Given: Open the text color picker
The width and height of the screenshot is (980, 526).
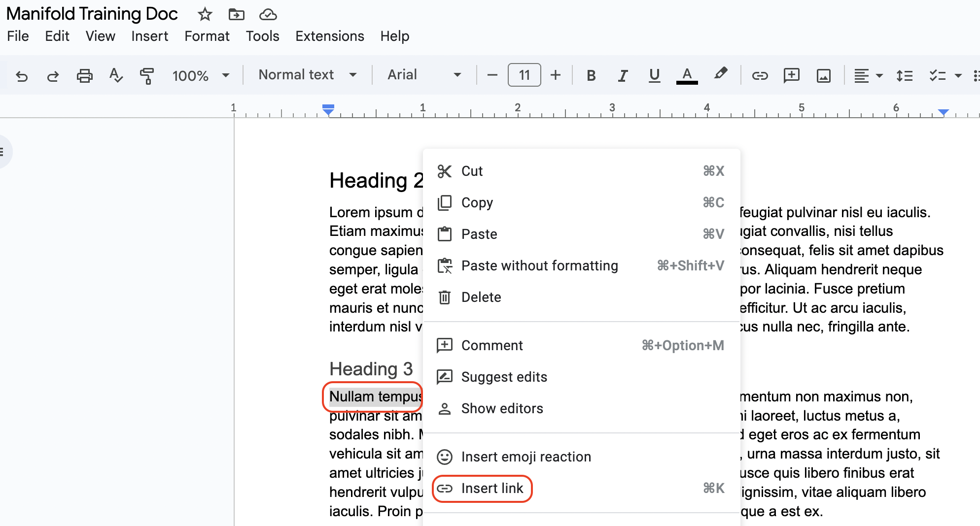Looking at the screenshot, I should click(686, 75).
